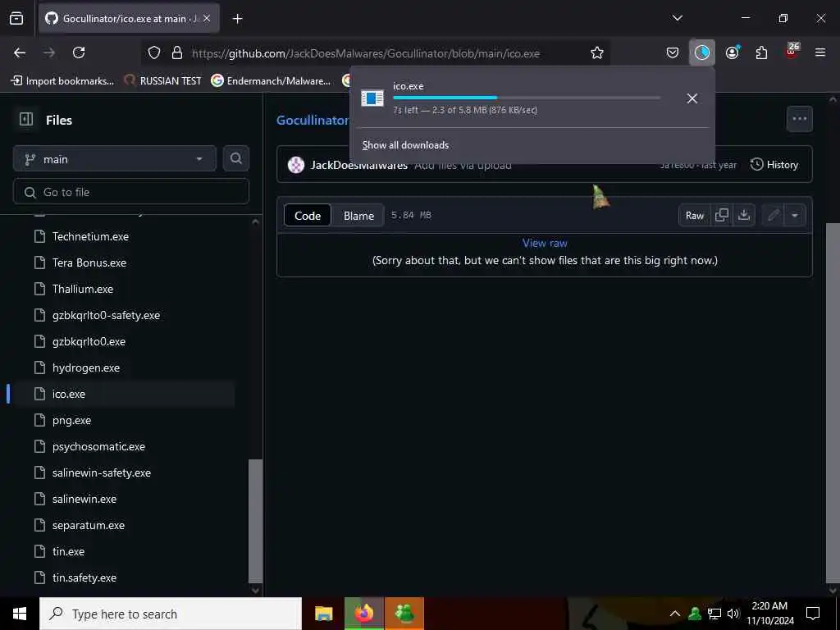Screen dimensions: 840x630
Task: Open the Firefox hamburger menu
Action: pos(820,52)
